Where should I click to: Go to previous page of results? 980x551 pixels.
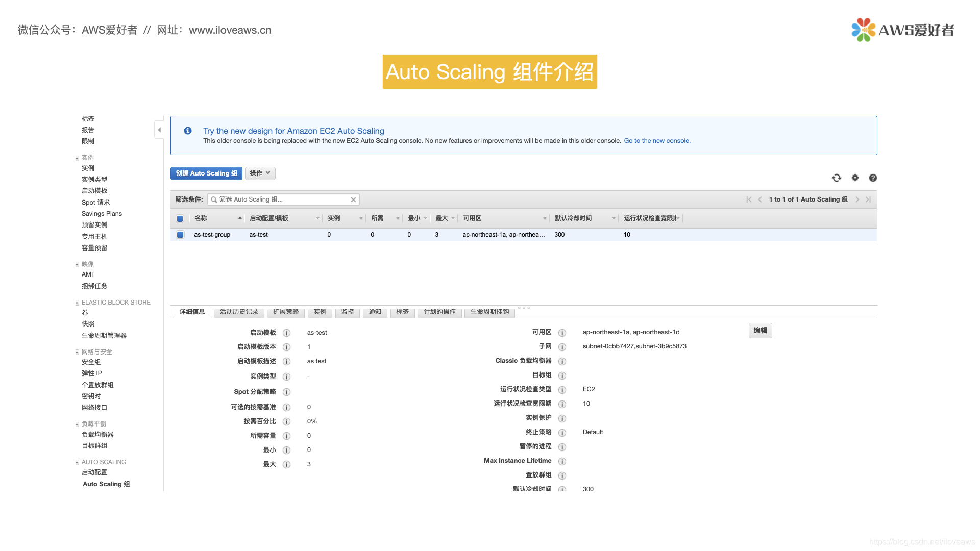pos(760,199)
